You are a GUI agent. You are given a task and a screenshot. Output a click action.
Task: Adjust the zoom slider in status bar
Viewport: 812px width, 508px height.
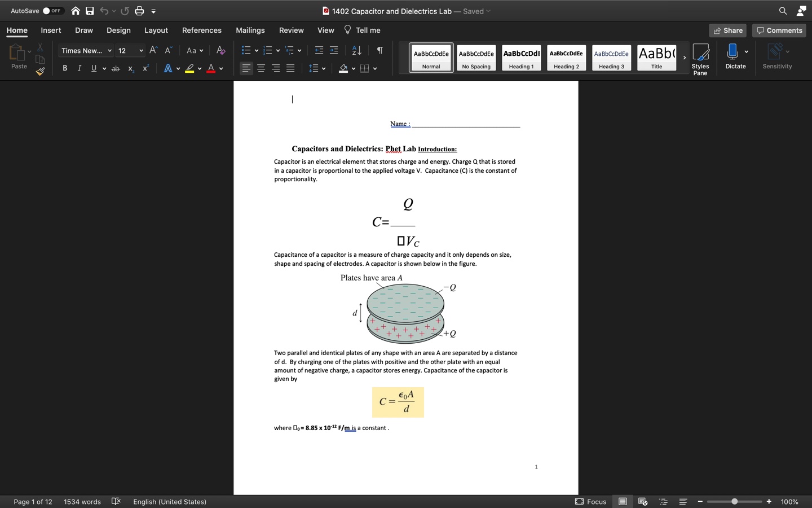[734, 501]
